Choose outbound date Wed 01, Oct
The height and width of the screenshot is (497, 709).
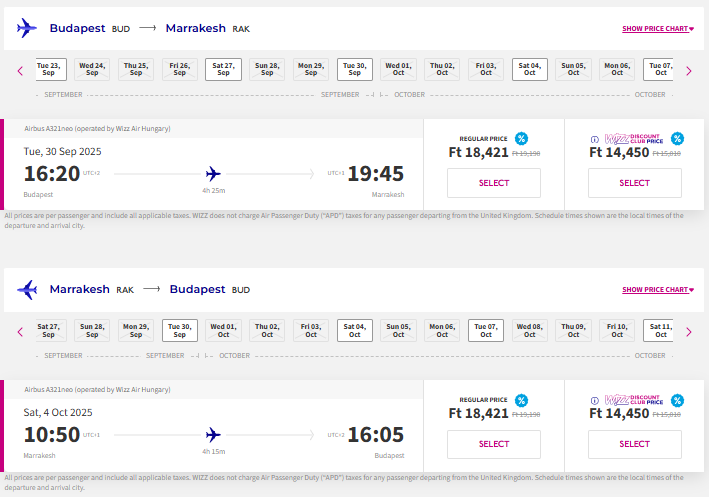tap(398, 69)
